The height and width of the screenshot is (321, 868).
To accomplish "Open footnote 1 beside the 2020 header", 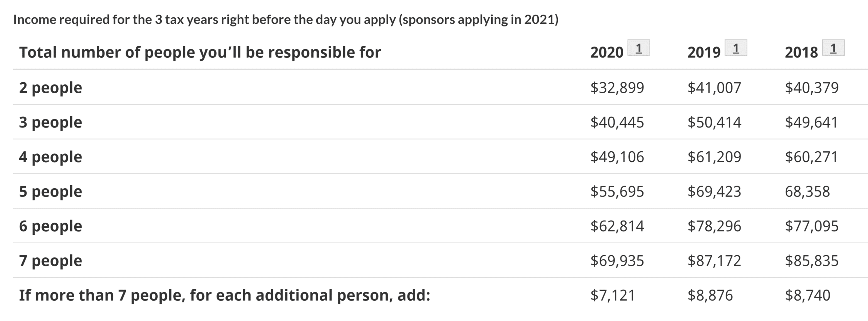I will (x=638, y=48).
